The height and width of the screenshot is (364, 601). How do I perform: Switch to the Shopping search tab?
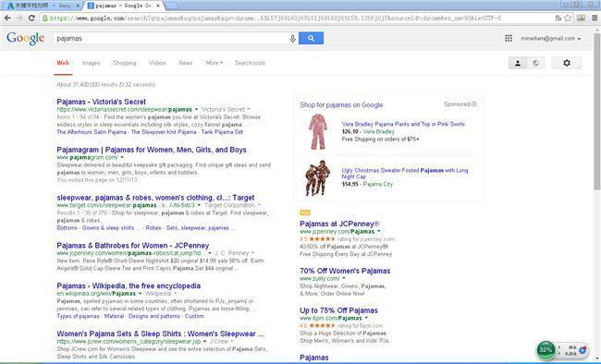coord(124,63)
